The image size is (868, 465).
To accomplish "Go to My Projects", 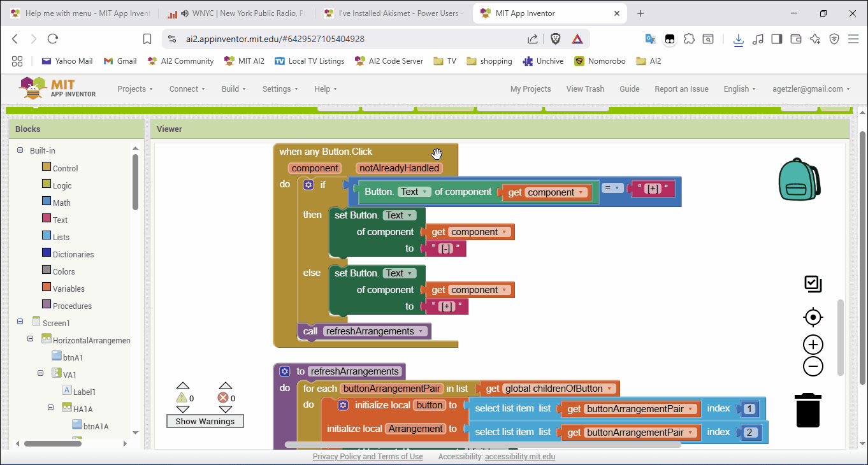I will coord(530,89).
